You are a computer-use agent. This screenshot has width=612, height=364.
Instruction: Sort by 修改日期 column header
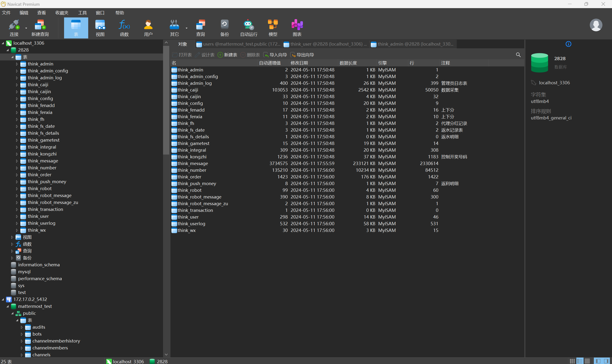point(313,63)
